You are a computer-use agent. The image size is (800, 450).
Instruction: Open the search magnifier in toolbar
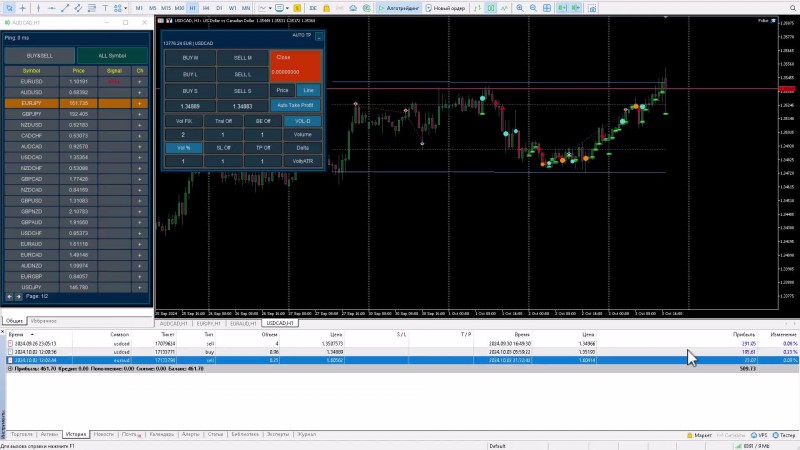(x=793, y=8)
